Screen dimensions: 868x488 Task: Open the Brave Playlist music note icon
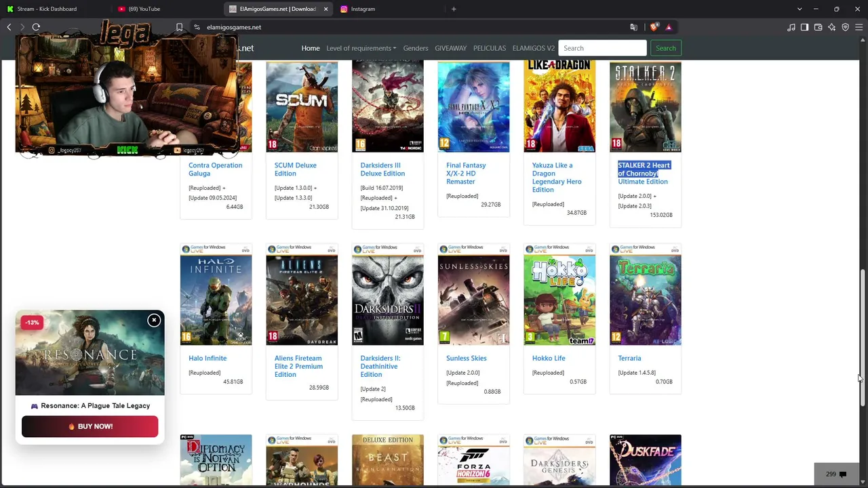(x=791, y=27)
